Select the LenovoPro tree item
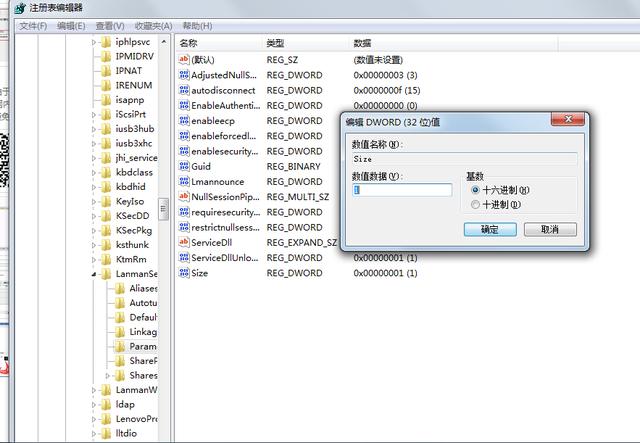This screenshot has height=443, width=640. point(136,419)
